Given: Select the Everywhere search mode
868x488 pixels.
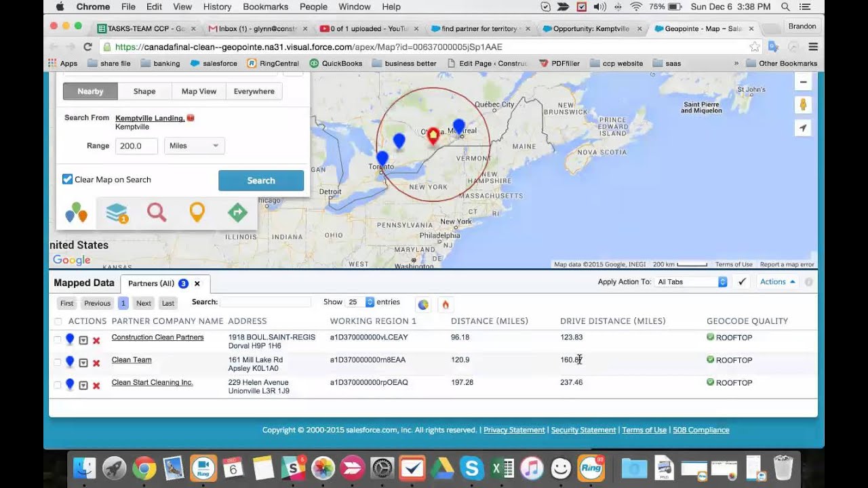Looking at the screenshot, I should pyautogui.click(x=254, y=91).
